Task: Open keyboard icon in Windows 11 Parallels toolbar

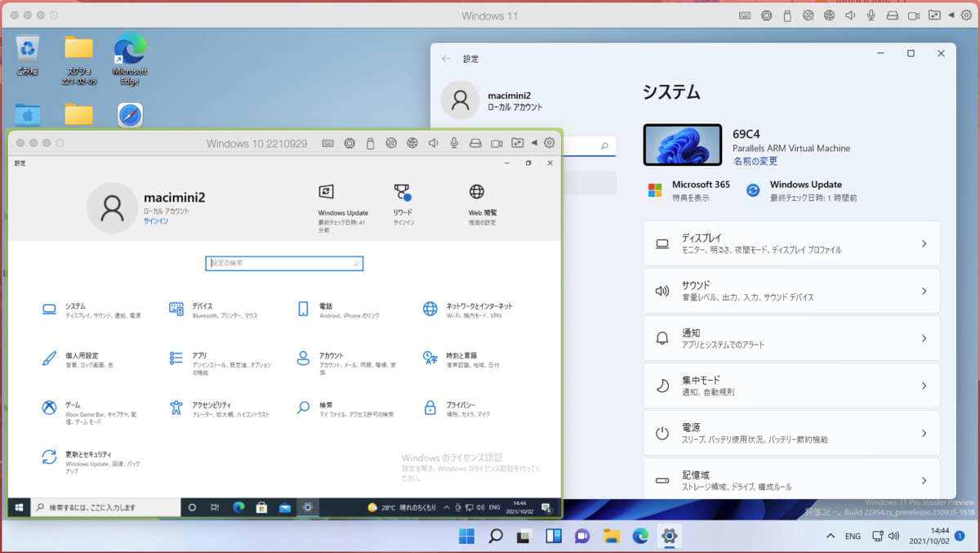Action: click(745, 16)
